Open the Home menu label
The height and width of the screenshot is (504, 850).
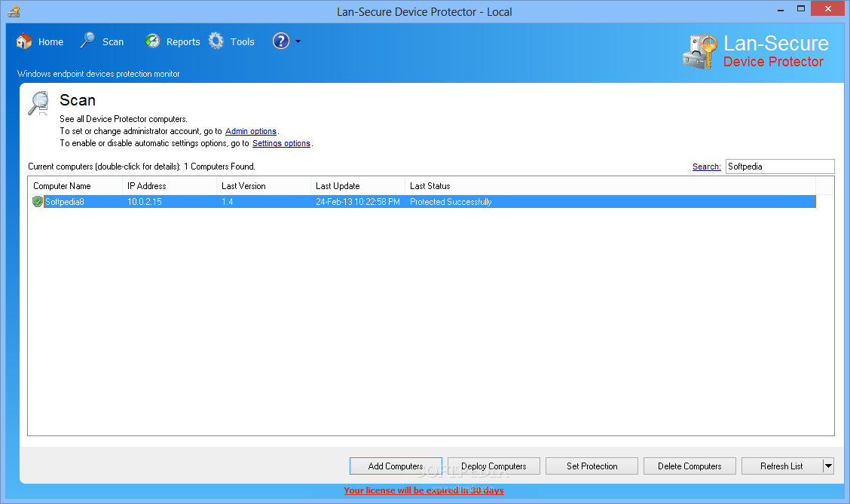50,41
